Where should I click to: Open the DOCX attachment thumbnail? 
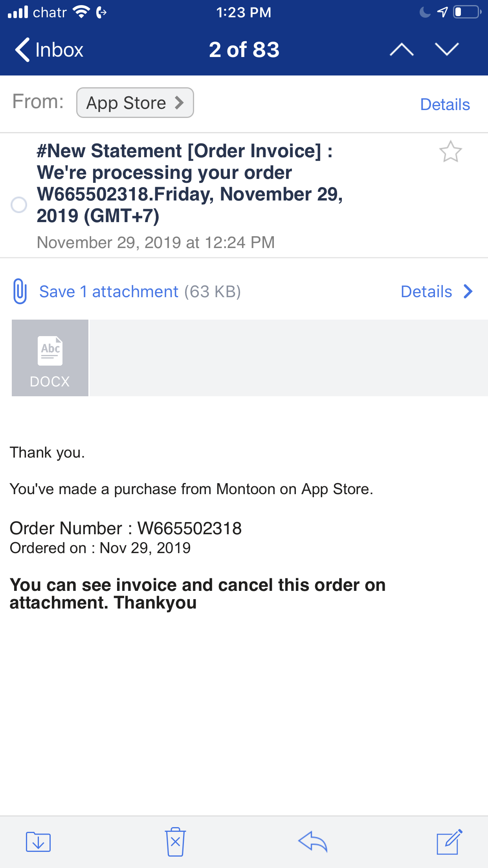[x=50, y=358]
